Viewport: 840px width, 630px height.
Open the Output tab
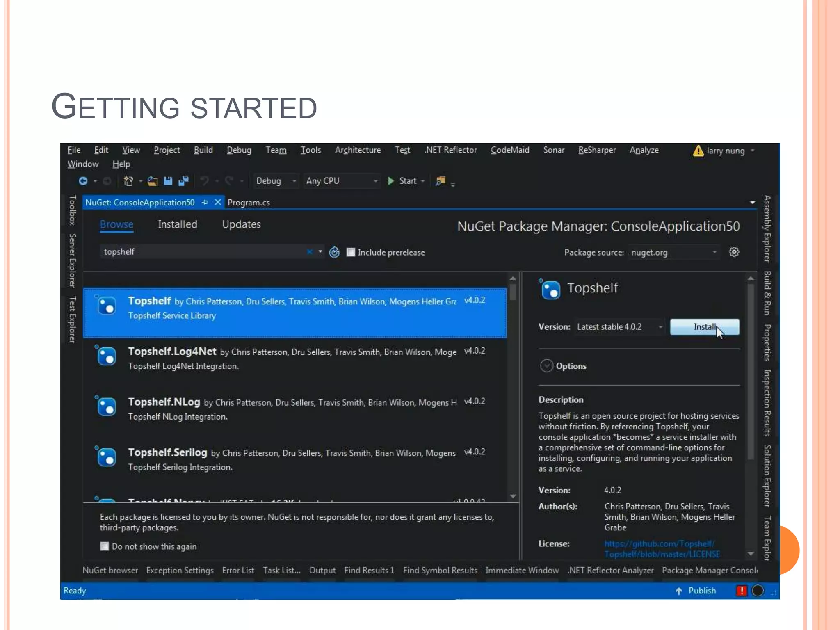(322, 571)
